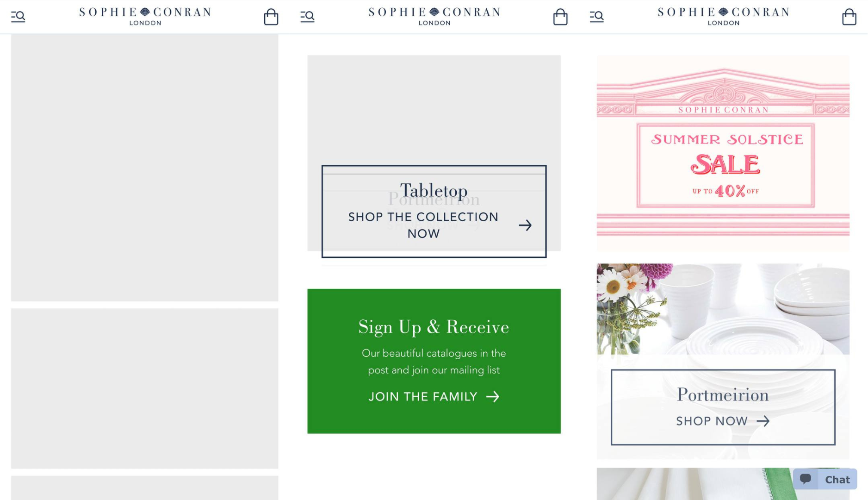Click the speech bubble icon on Chat

click(806, 479)
